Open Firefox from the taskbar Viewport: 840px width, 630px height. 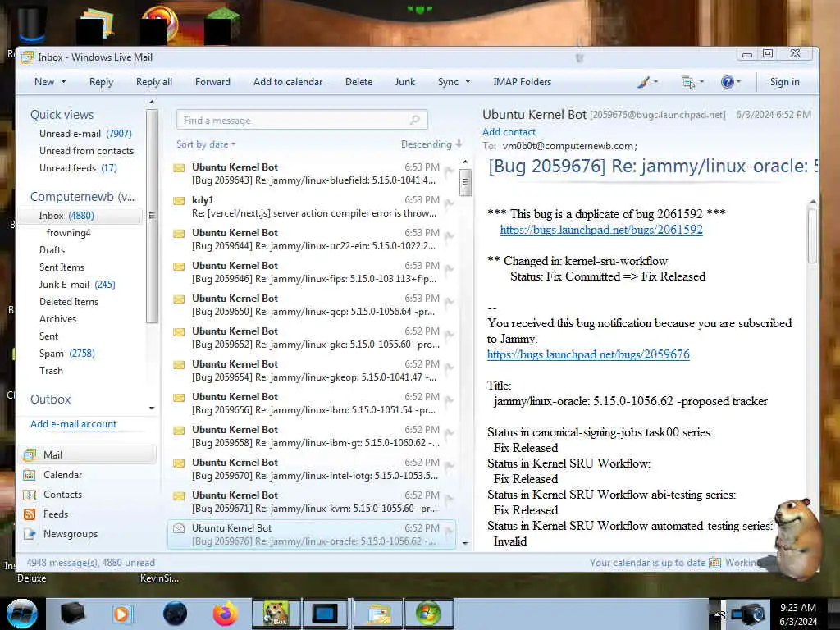pos(225,614)
